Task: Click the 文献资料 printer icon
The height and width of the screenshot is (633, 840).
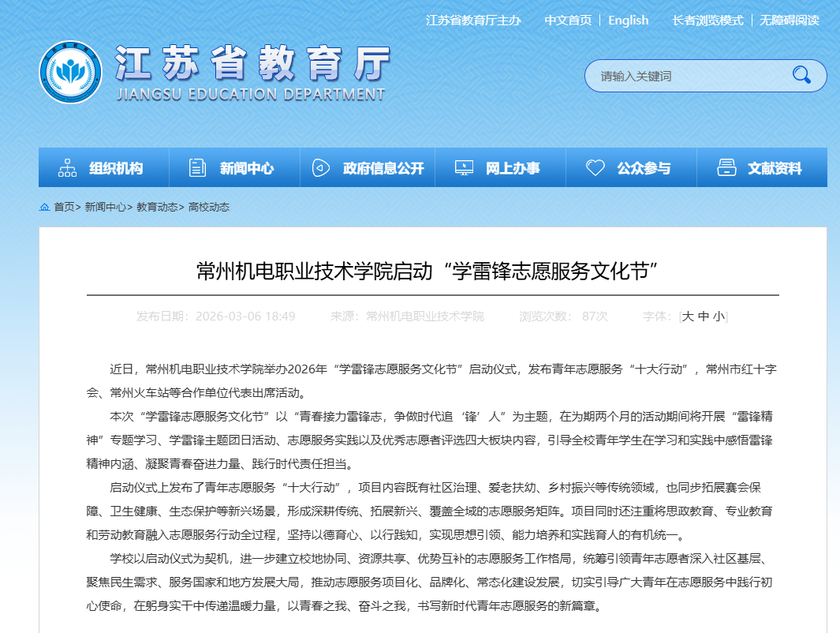Action: coord(726,168)
